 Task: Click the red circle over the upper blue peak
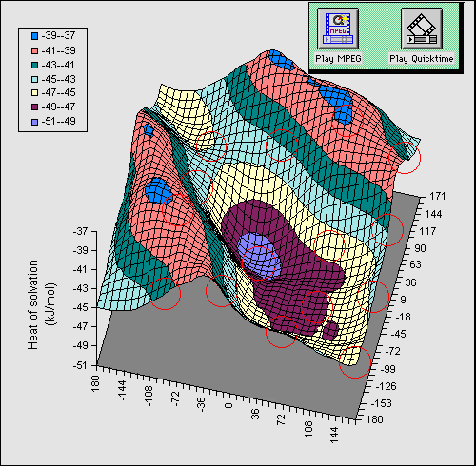(x=347, y=121)
